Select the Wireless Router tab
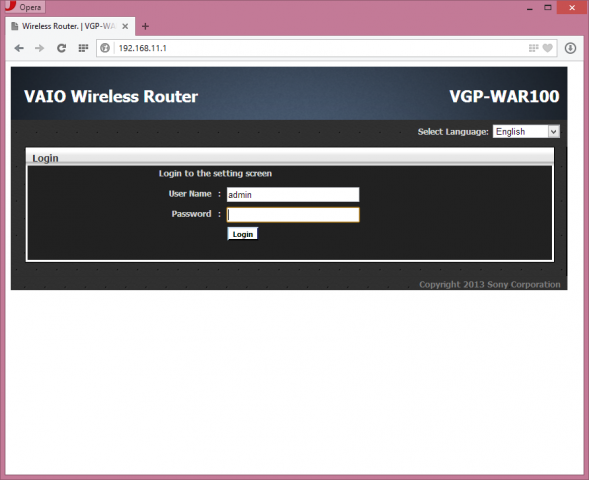Screen dimensions: 589x480 (70, 26)
